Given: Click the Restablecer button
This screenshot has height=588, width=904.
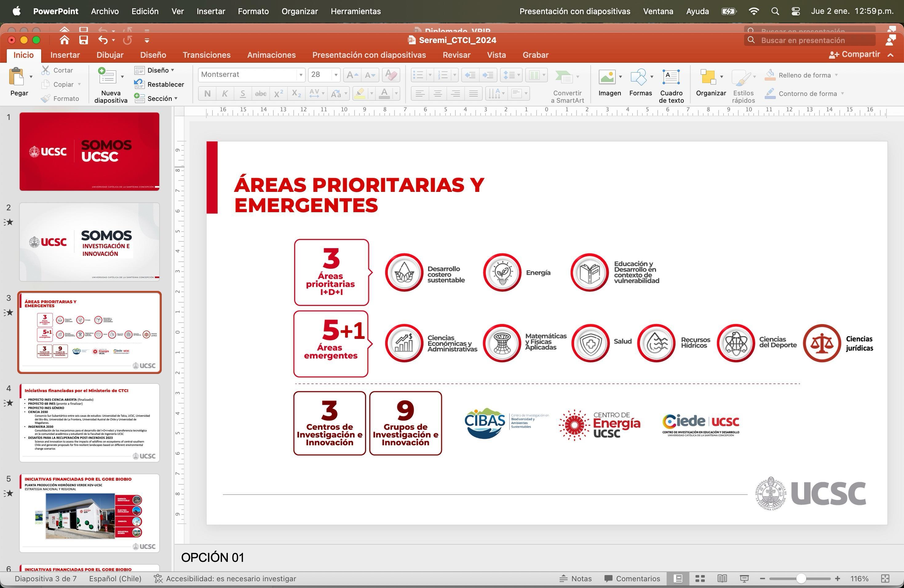Looking at the screenshot, I should point(160,84).
